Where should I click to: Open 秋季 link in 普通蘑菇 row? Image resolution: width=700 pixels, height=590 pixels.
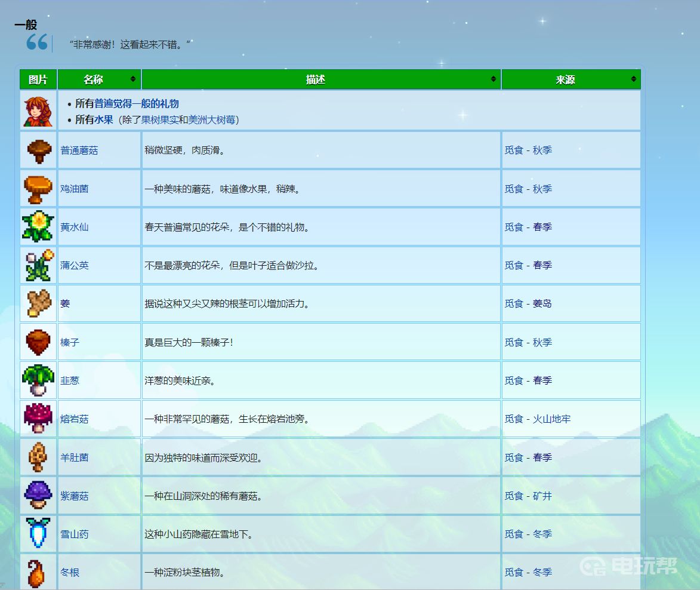coord(542,150)
